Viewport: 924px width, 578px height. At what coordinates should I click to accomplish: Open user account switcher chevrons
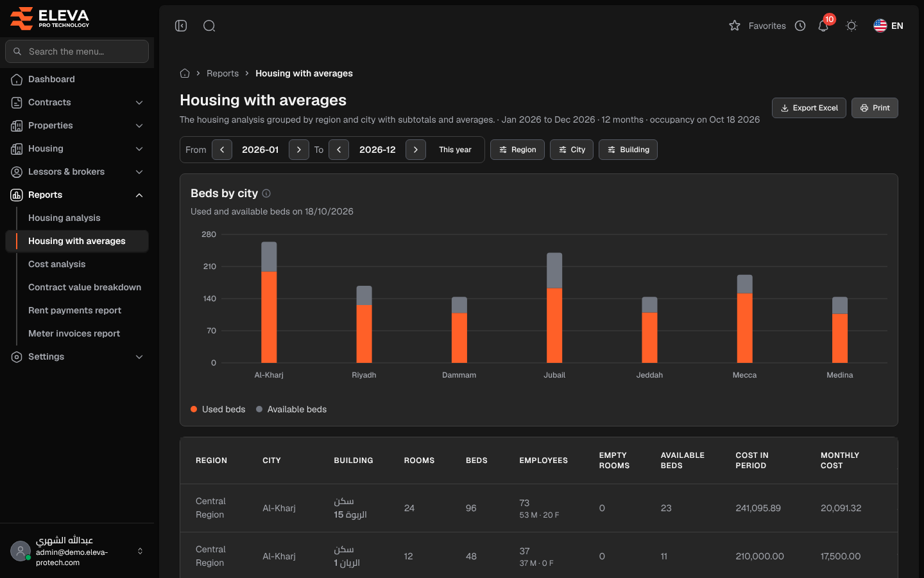(x=140, y=551)
